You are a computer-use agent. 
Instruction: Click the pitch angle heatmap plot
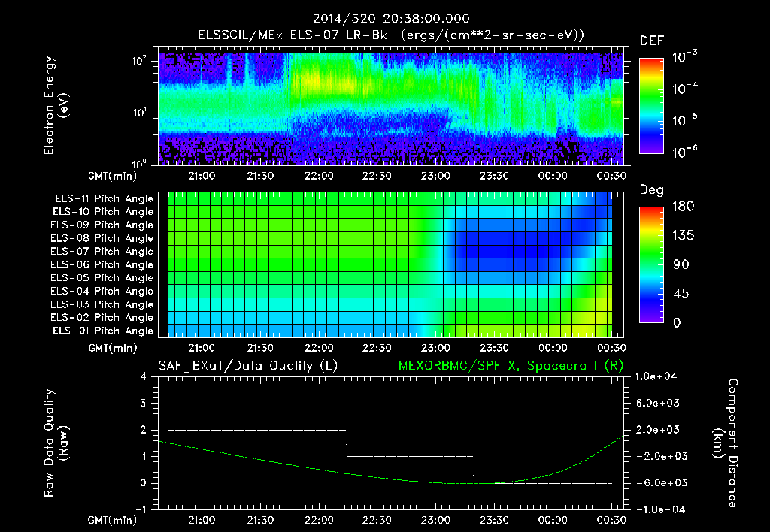coord(391,264)
